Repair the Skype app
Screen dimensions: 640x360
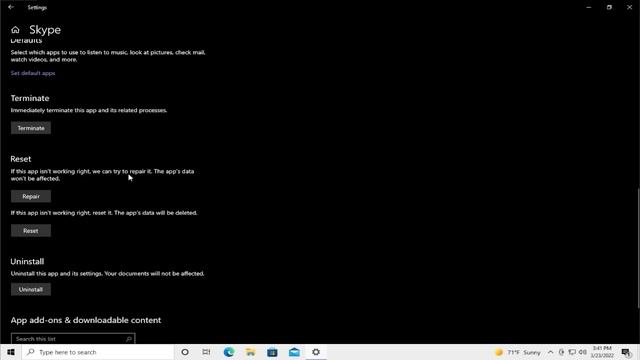pos(31,196)
